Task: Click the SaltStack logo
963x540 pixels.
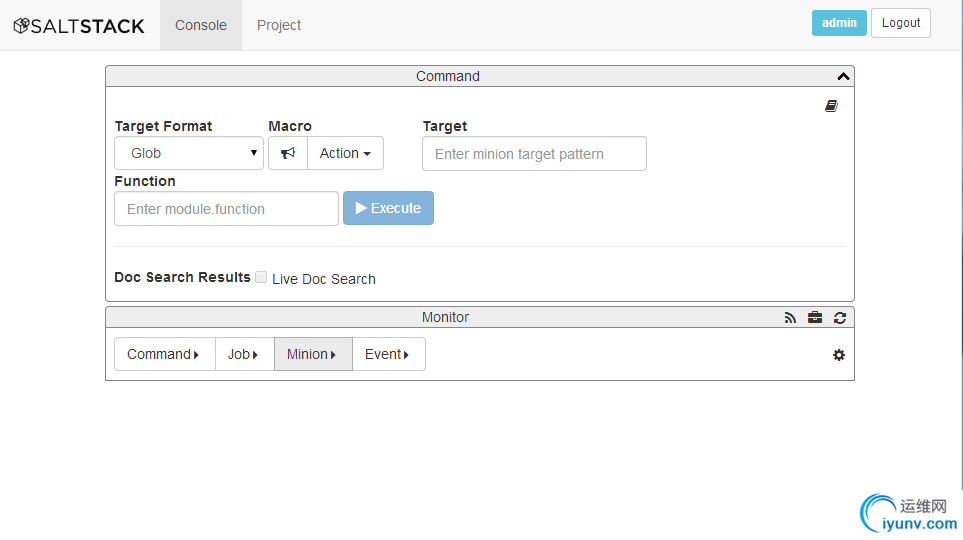Action: [x=79, y=26]
